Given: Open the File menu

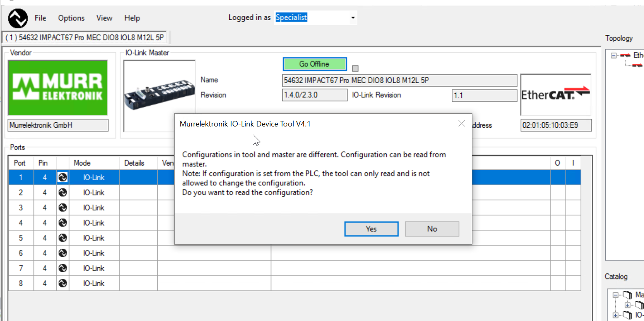Looking at the screenshot, I should tap(40, 18).
